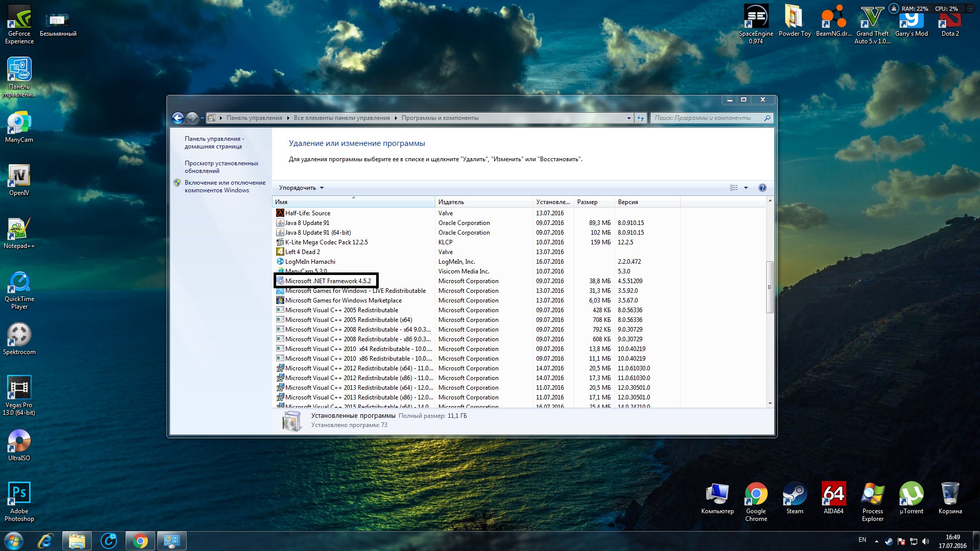Open BeamNG.drive desktop shortcut
Viewport: 980px width, 551px height.
834,20
